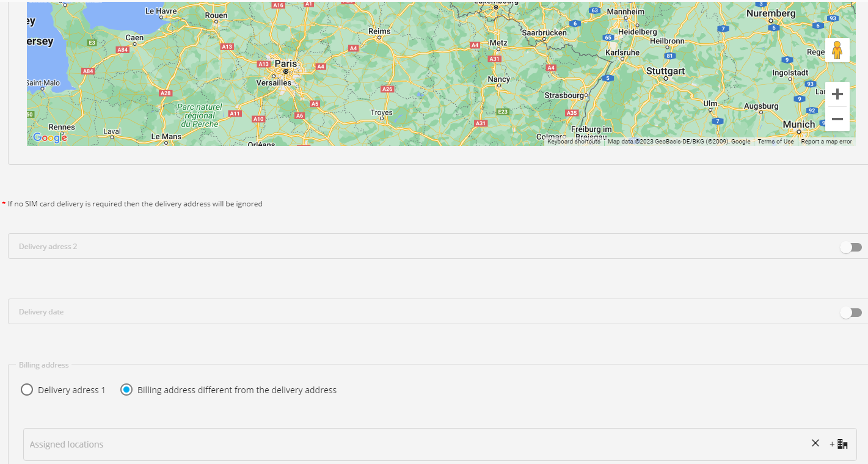This screenshot has height=464, width=868.
Task: Add a new location with building icon
Action: (x=839, y=444)
